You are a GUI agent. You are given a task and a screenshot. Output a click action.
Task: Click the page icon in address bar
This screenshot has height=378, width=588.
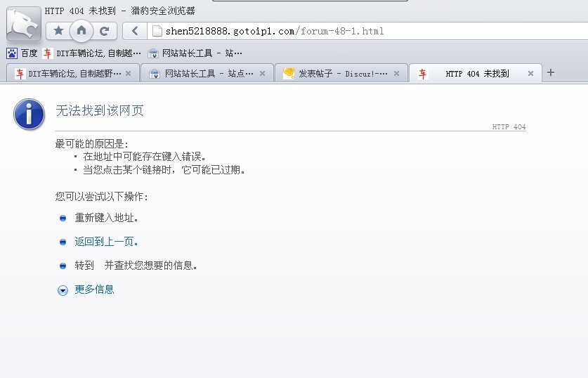pyautogui.click(x=157, y=31)
